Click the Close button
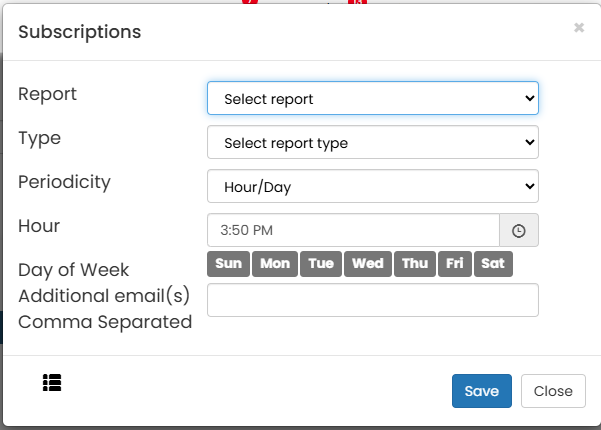Viewport: 601px width, 430px height. [553, 391]
